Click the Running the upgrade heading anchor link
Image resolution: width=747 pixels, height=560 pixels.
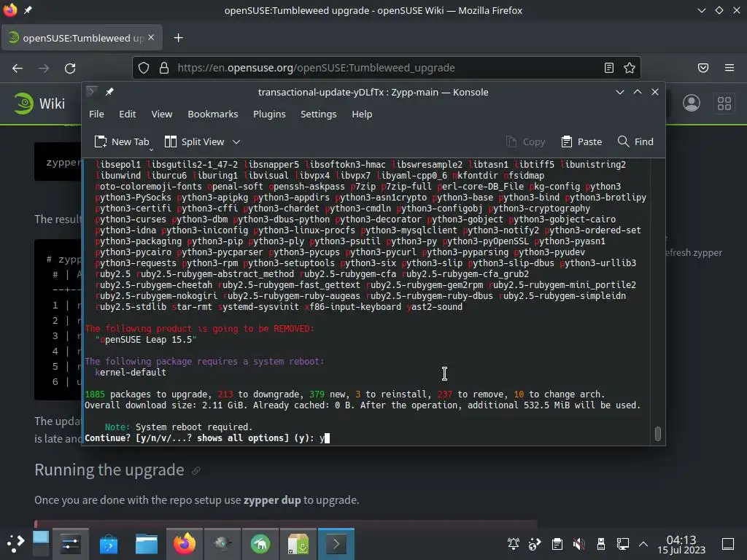(x=196, y=471)
